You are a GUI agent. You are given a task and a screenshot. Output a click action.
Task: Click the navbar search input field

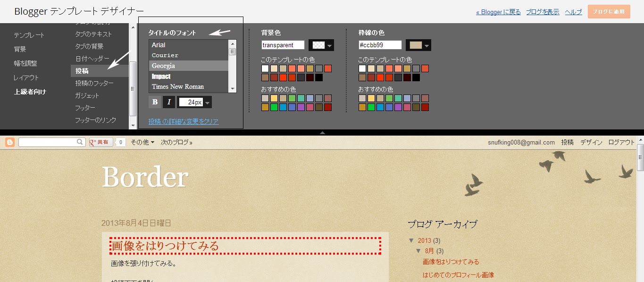point(47,142)
